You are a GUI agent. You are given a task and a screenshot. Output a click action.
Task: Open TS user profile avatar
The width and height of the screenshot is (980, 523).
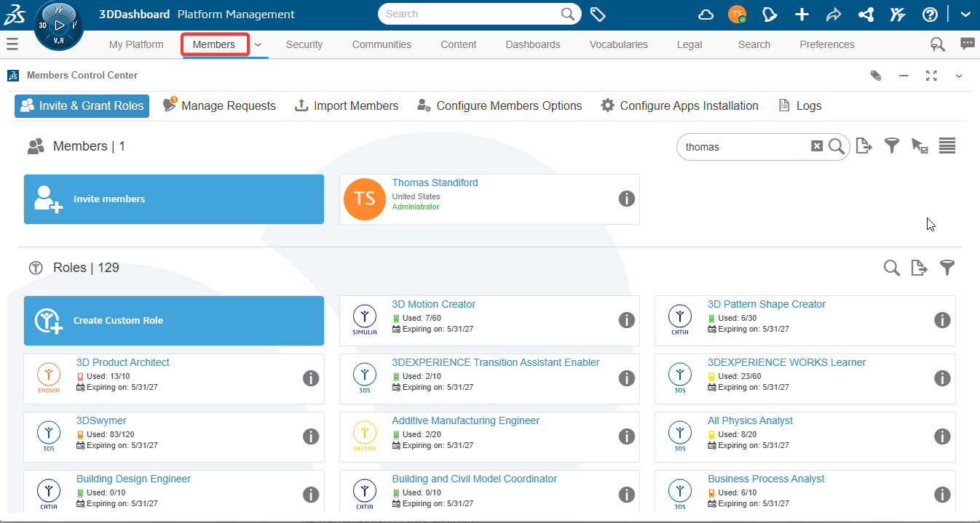click(738, 15)
